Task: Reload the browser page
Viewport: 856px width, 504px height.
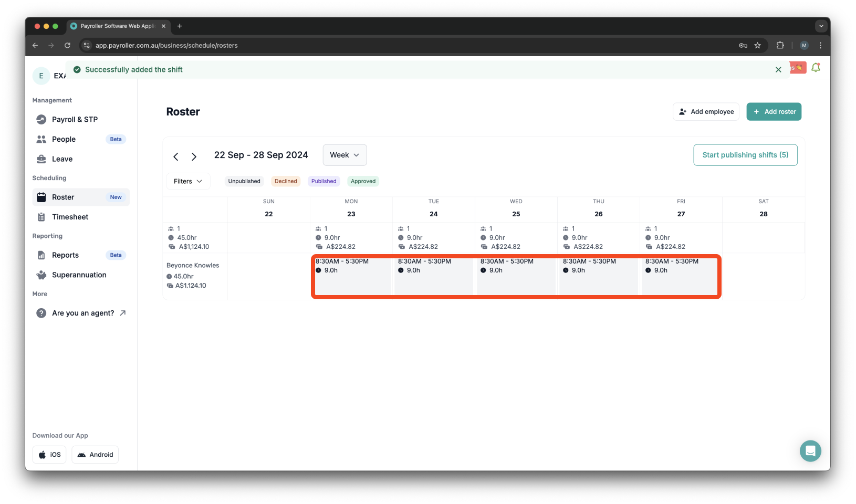Action: [67, 46]
